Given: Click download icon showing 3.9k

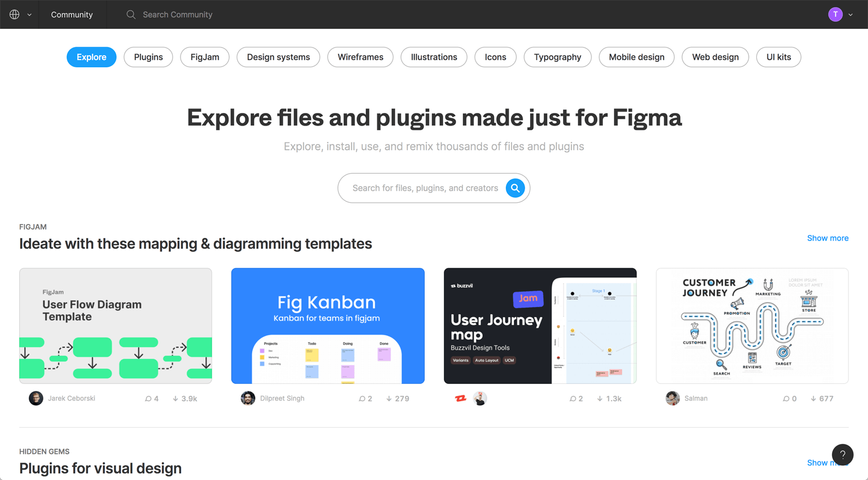Looking at the screenshot, I should pyautogui.click(x=175, y=399).
